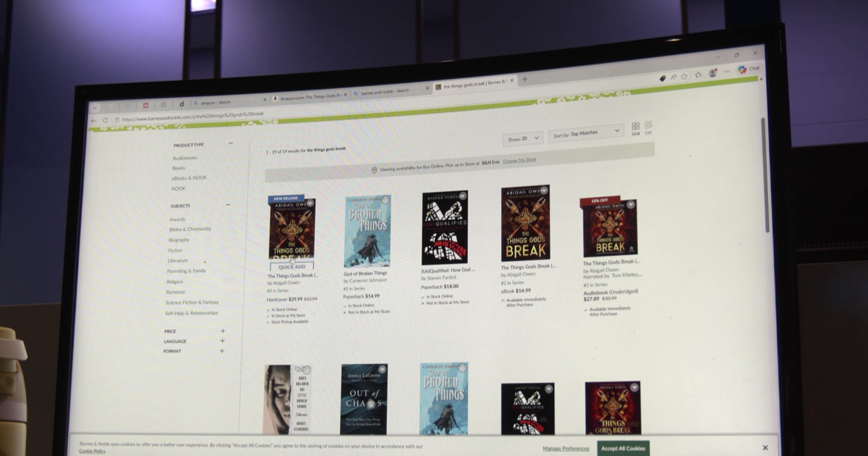
Task: Filter by Audiobooks product type
Action: (184, 158)
